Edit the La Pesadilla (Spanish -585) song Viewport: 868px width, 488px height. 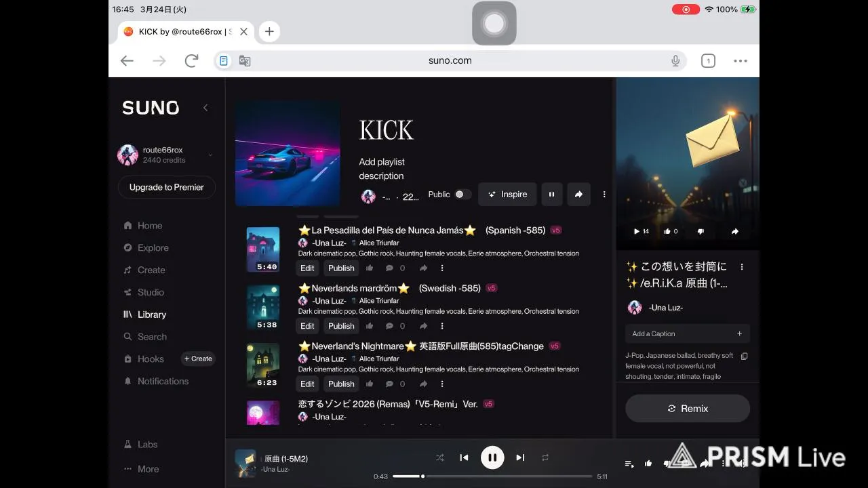tap(308, 268)
